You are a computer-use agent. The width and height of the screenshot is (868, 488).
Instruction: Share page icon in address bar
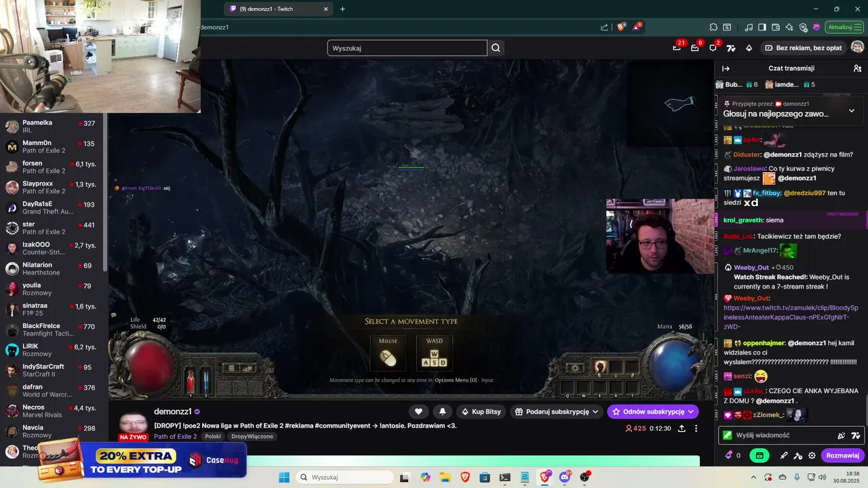pyautogui.click(x=604, y=27)
